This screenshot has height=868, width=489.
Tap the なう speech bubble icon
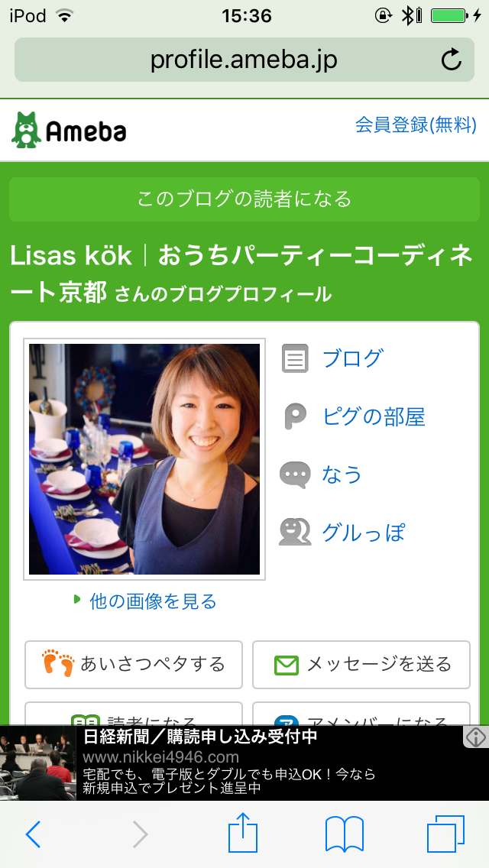pyautogui.click(x=295, y=475)
